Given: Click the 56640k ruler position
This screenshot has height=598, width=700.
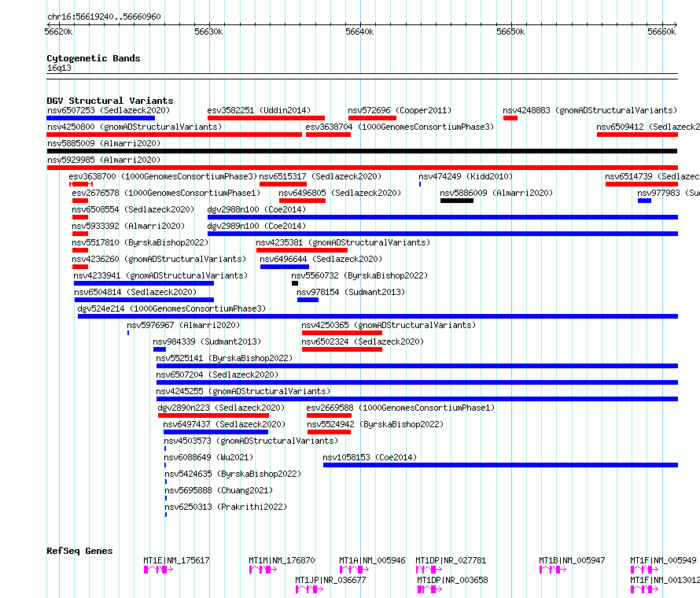Looking at the screenshot, I should pos(359,31).
